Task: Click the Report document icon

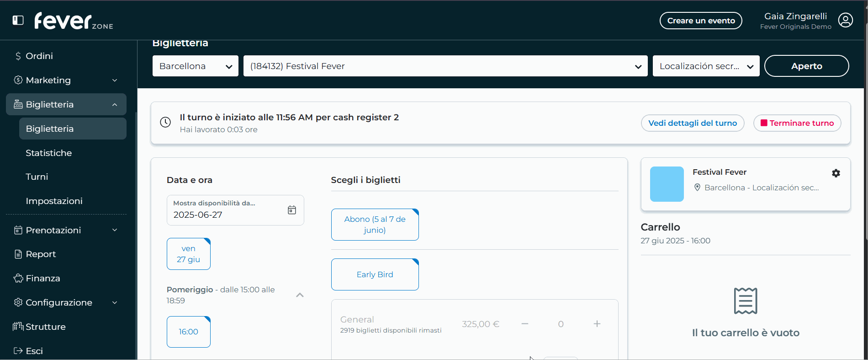Action: click(x=18, y=254)
